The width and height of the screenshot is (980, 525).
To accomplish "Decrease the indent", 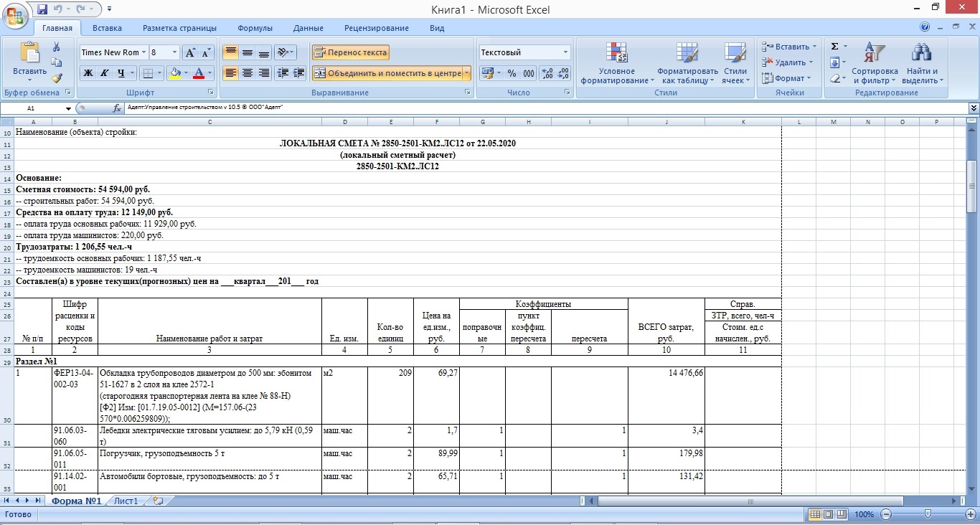I will tap(283, 73).
